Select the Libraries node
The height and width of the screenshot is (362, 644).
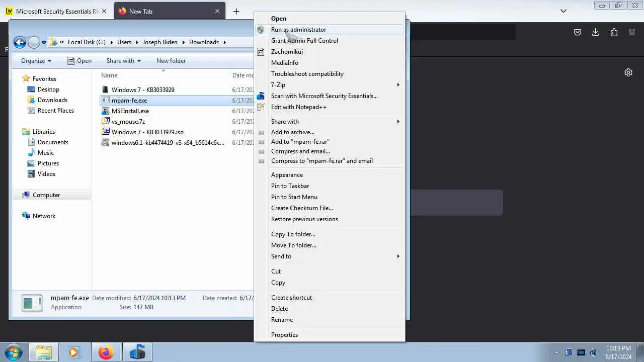[44, 132]
